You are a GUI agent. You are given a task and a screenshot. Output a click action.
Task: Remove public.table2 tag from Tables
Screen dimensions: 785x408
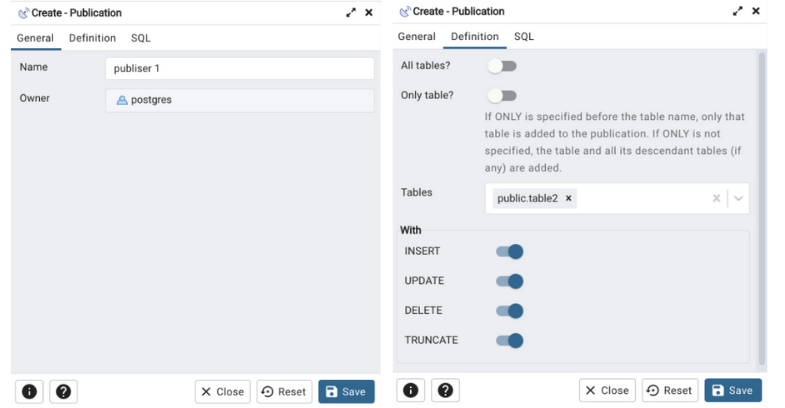[x=569, y=198]
